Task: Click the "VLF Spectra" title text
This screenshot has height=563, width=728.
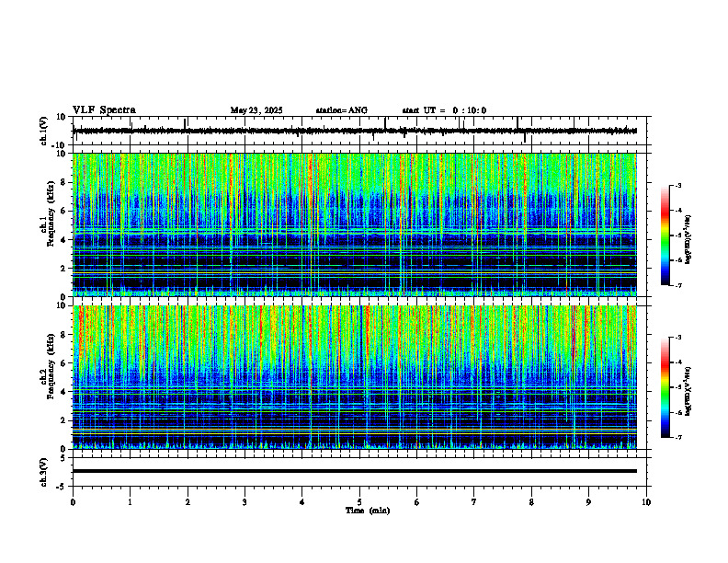Action: (104, 110)
